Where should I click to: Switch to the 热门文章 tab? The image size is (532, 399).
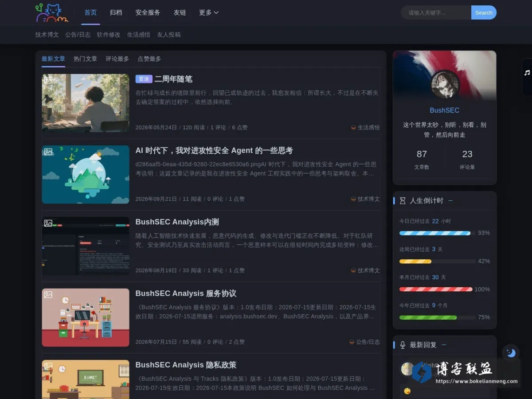coord(85,59)
